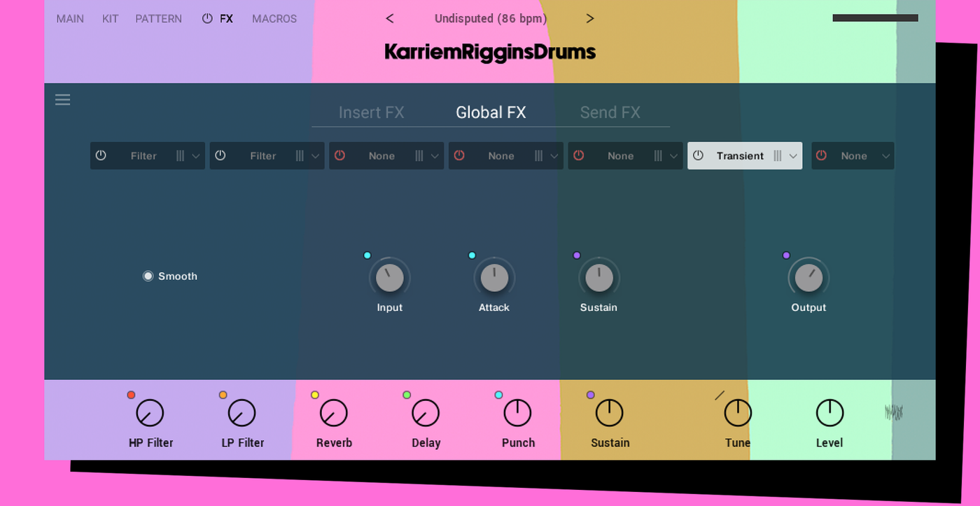Click the cyan macro dot beside Input
This screenshot has width=980, height=506.
tap(367, 255)
